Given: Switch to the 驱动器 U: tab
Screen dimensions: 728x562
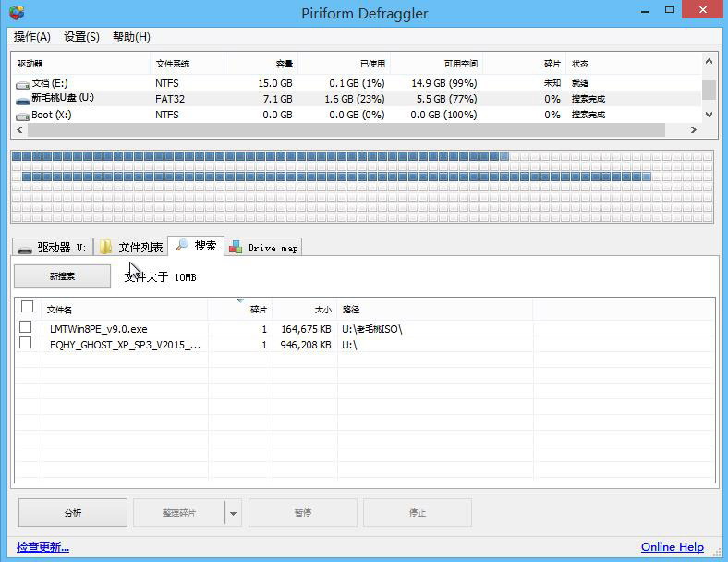Looking at the screenshot, I should tap(53, 248).
